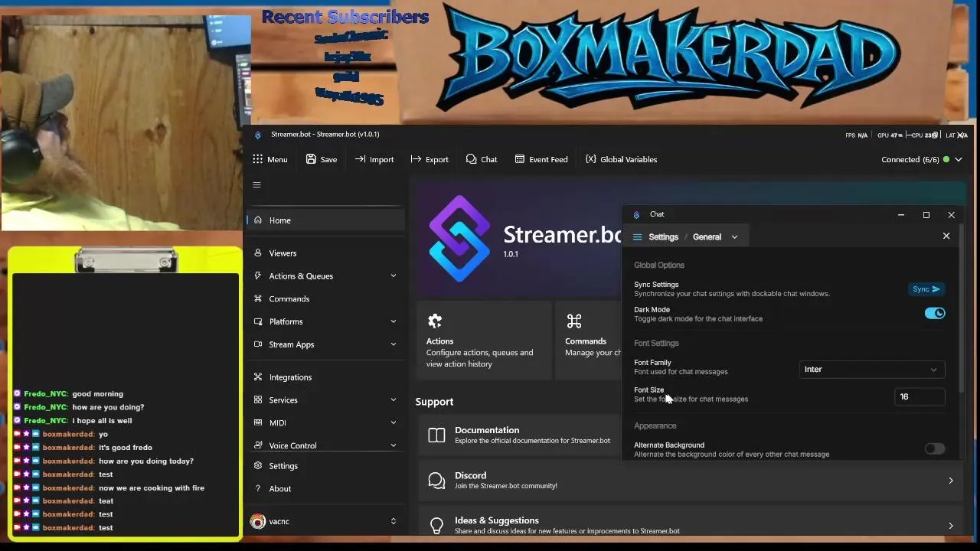Select Viewers in the sidebar
The image size is (980, 551).
click(325, 253)
